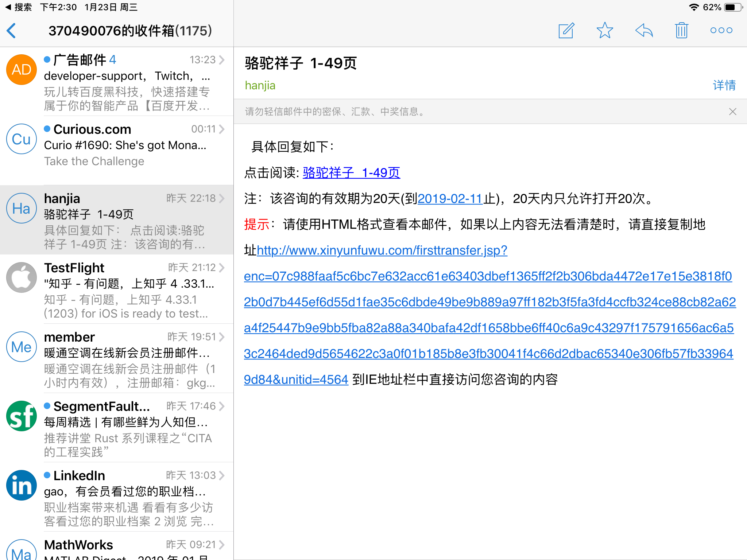Open 详情 to view sender details
The width and height of the screenshot is (747, 560).
724,85
